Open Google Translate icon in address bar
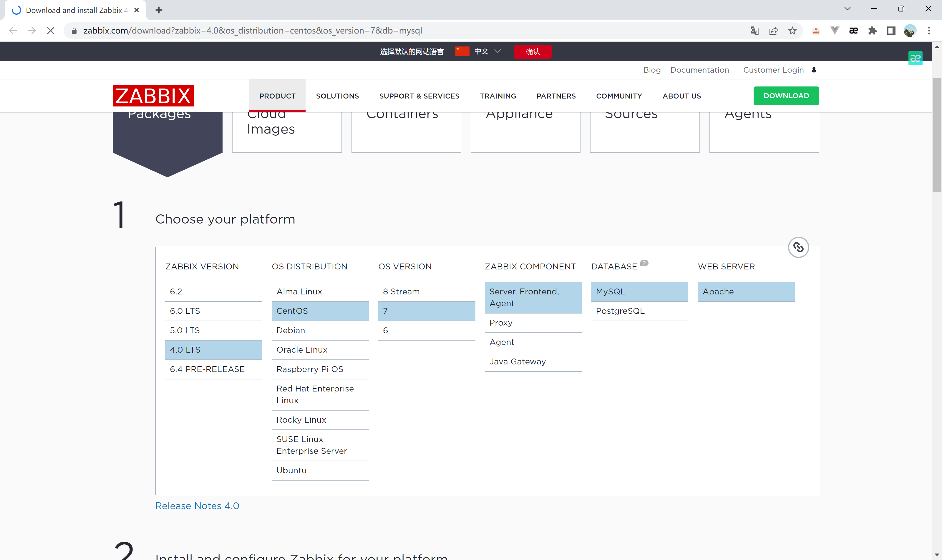 tap(754, 31)
